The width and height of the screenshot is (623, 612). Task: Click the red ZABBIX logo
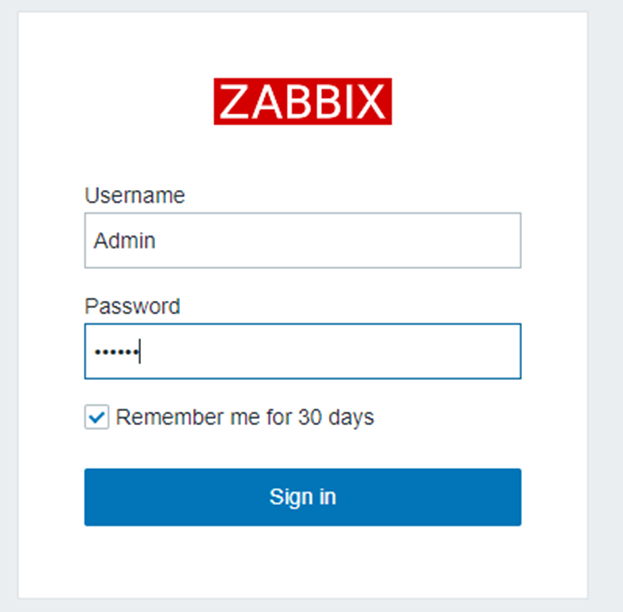tap(302, 101)
